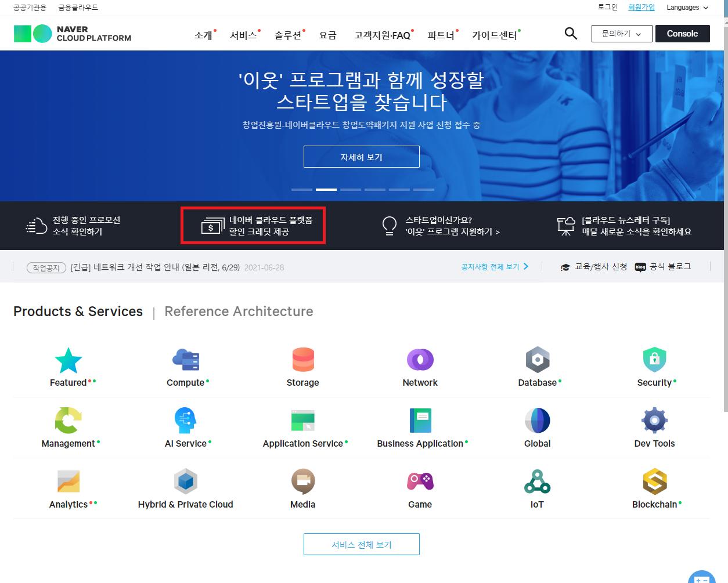The image size is (728, 583).
Task: Open the Global category icon
Action: pos(538,421)
